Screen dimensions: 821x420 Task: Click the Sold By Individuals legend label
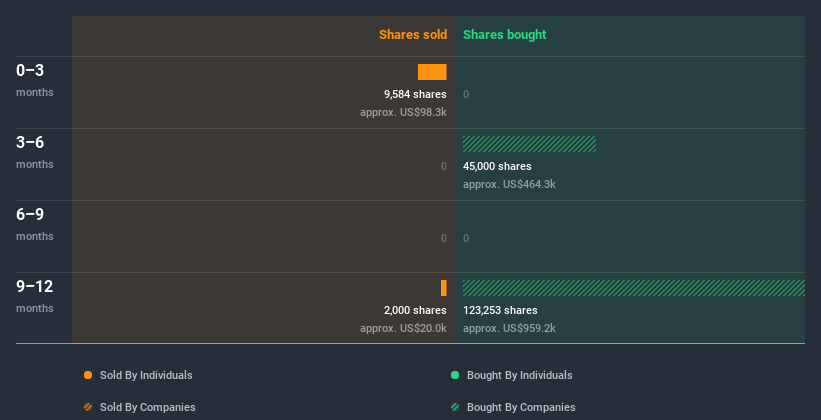click(146, 375)
